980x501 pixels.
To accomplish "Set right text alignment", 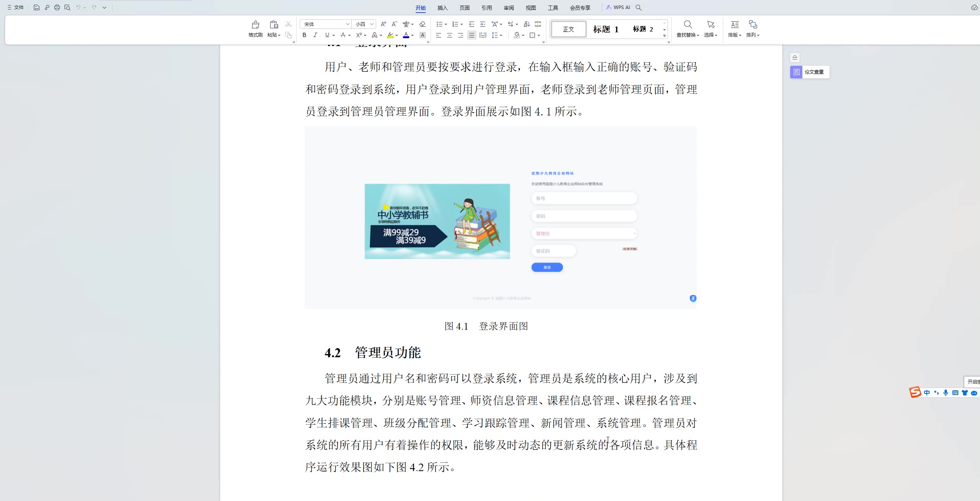I will coord(460,35).
